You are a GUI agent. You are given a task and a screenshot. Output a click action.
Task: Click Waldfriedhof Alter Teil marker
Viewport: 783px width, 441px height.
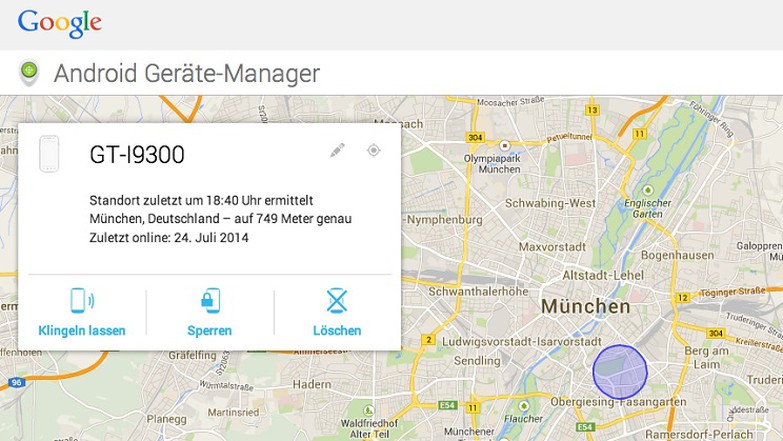pyautogui.click(x=369, y=411)
